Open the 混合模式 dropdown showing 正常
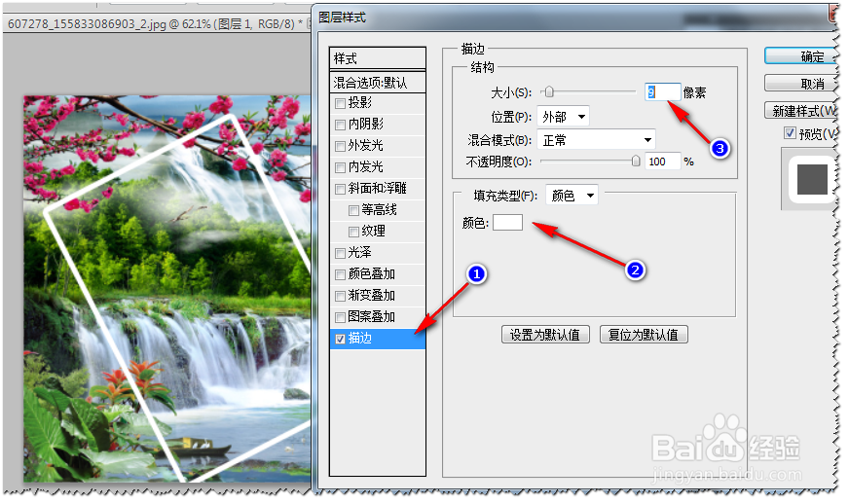This screenshot has width=849, height=504. pos(596,140)
